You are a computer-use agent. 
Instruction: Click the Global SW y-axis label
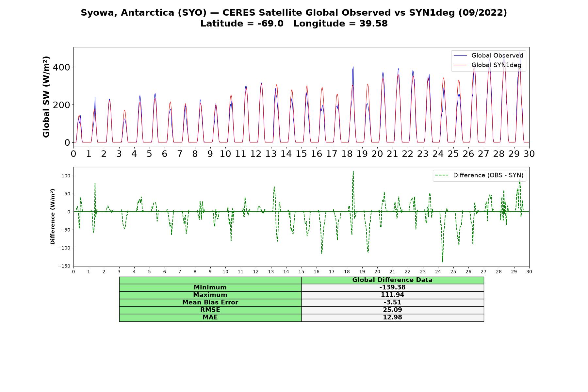(x=46, y=97)
